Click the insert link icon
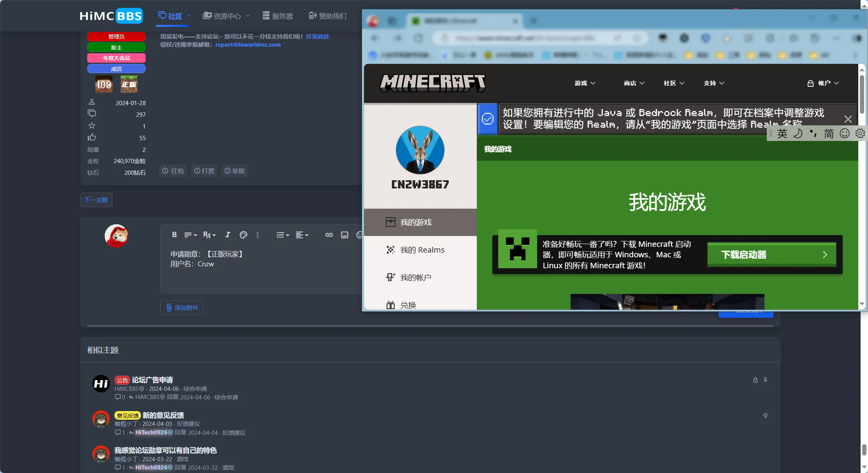The height and width of the screenshot is (473, 868). pos(329,235)
